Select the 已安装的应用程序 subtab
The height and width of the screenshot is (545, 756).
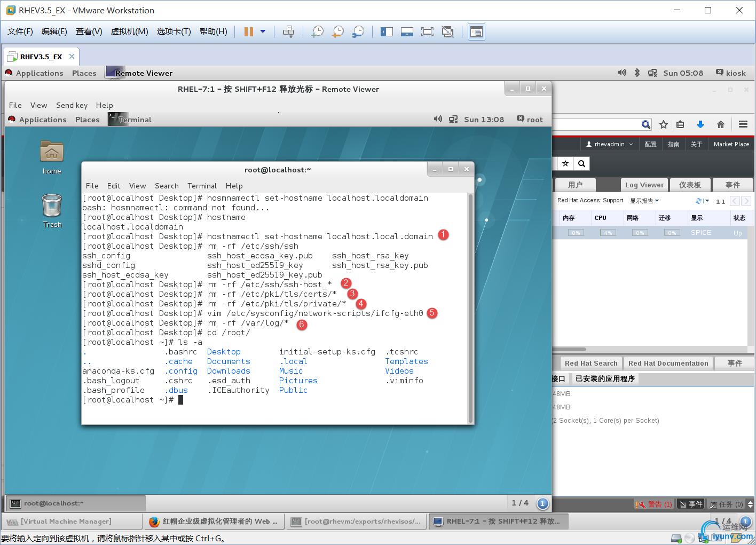coord(604,378)
